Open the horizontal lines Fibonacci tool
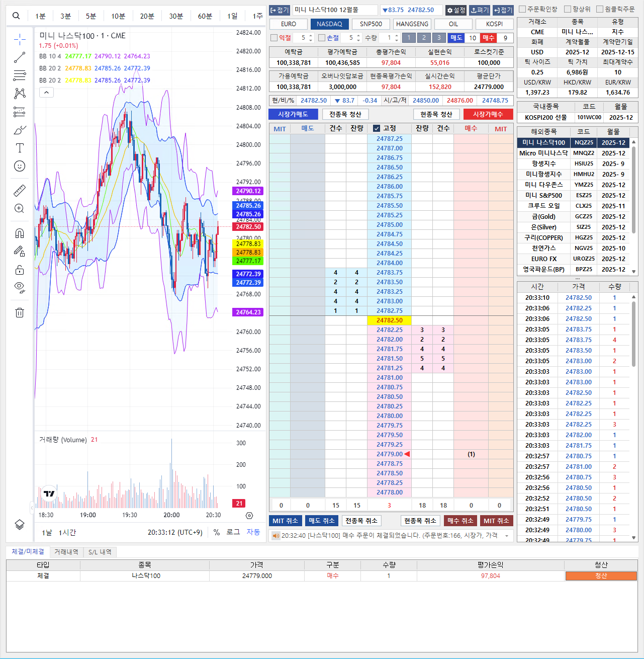 20,75
